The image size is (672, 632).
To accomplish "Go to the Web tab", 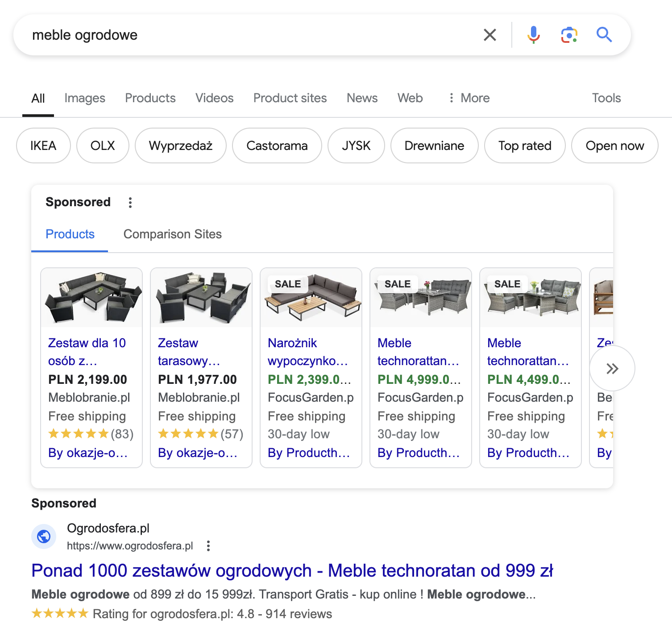I will 410,98.
